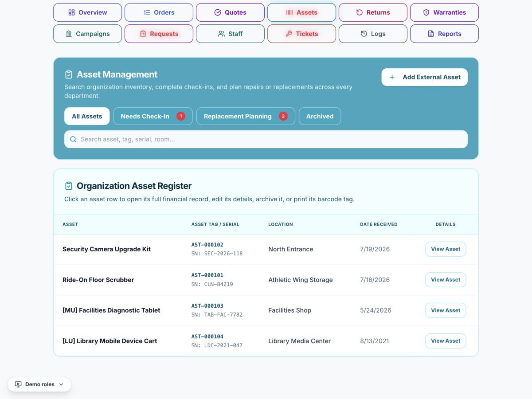Click the Needs Check-In count badge

click(x=180, y=116)
